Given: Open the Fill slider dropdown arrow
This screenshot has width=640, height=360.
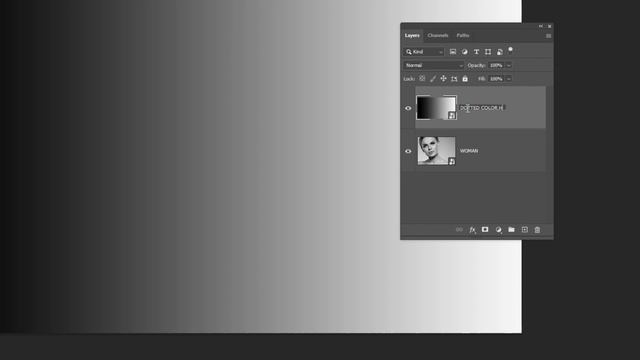Looking at the screenshot, I should point(509,79).
